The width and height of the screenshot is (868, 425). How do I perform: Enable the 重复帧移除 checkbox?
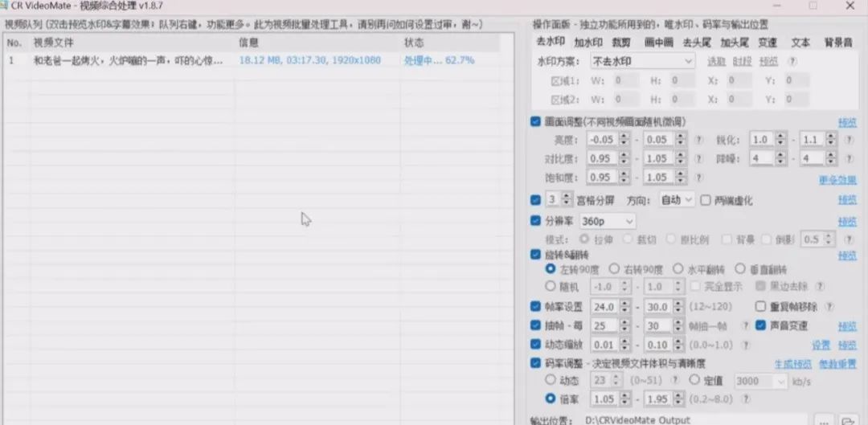[760, 307]
